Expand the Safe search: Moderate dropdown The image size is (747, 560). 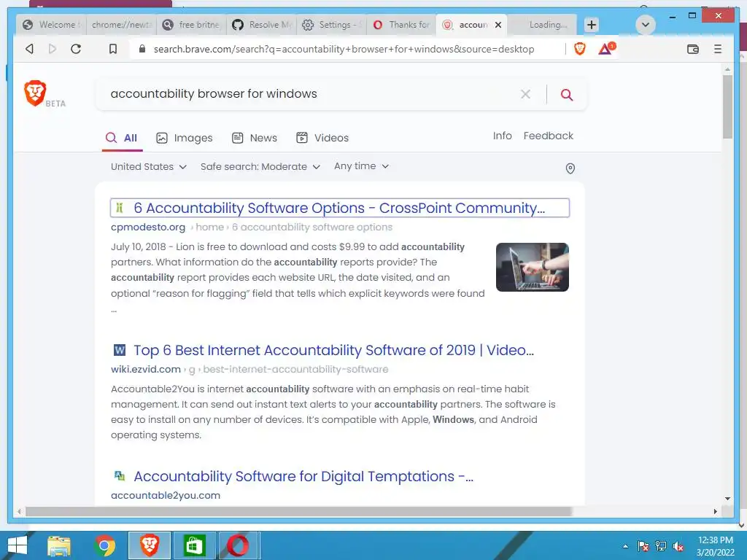pyautogui.click(x=260, y=167)
